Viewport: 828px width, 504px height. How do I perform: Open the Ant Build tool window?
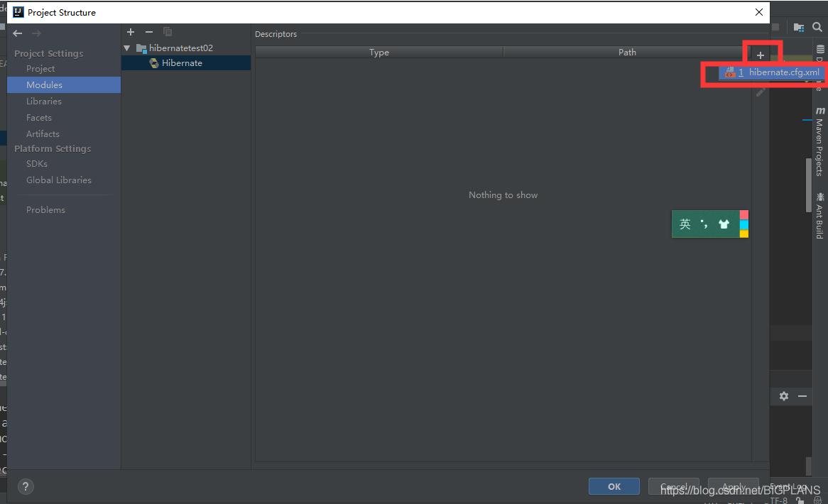pyautogui.click(x=819, y=216)
